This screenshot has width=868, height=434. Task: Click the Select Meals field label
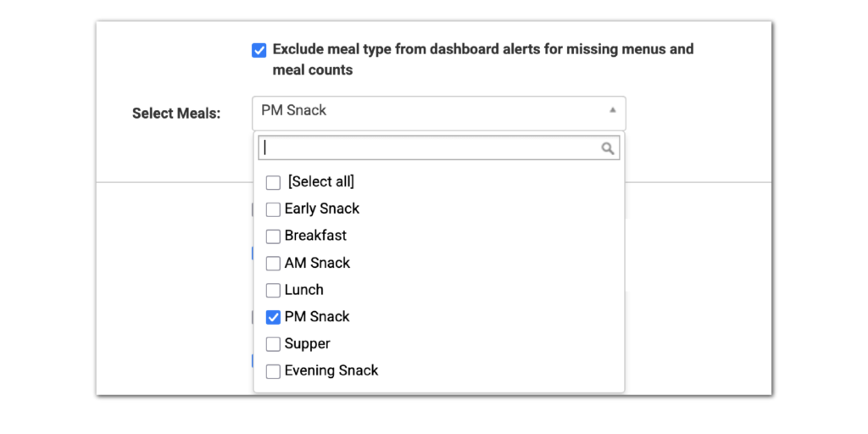pos(176,114)
